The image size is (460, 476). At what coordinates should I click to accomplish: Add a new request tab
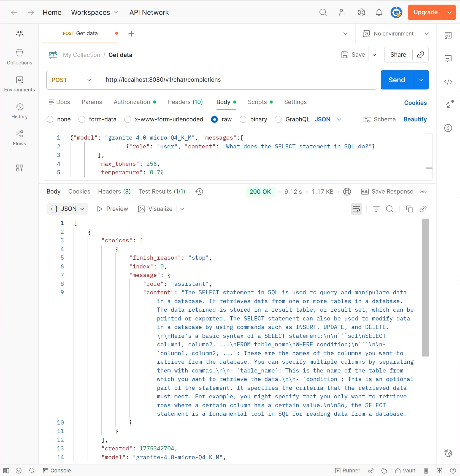pyautogui.click(x=131, y=34)
